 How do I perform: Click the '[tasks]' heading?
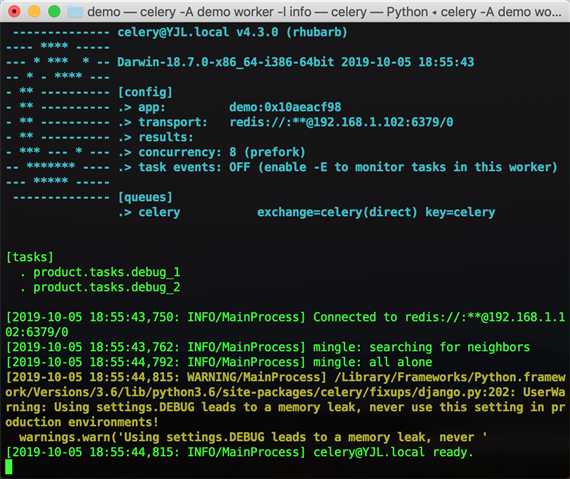[x=30, y=257]
